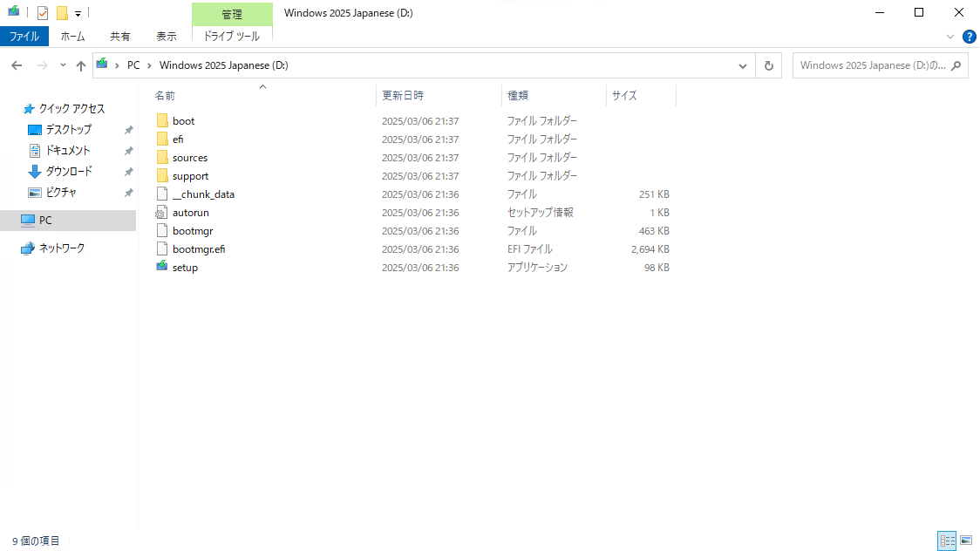Open the setup application file
The height and width of the screenshot is (551, 980).
(x=185, y=268)
